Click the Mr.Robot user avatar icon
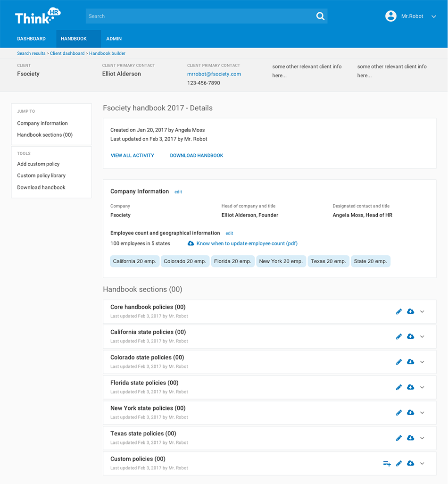The height and width of the screenshot is (484, 448). [390, 16]
